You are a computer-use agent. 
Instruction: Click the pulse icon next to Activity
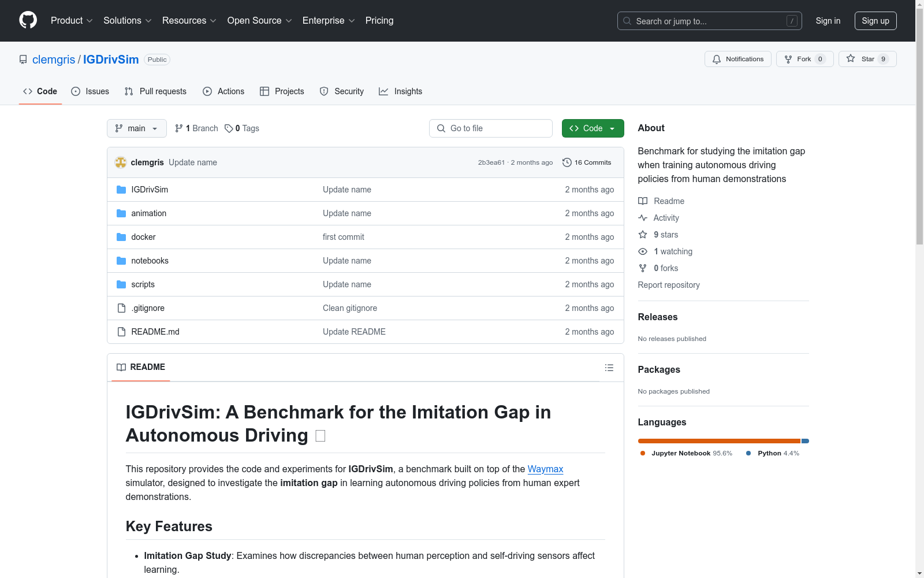[x=643, y=218]
